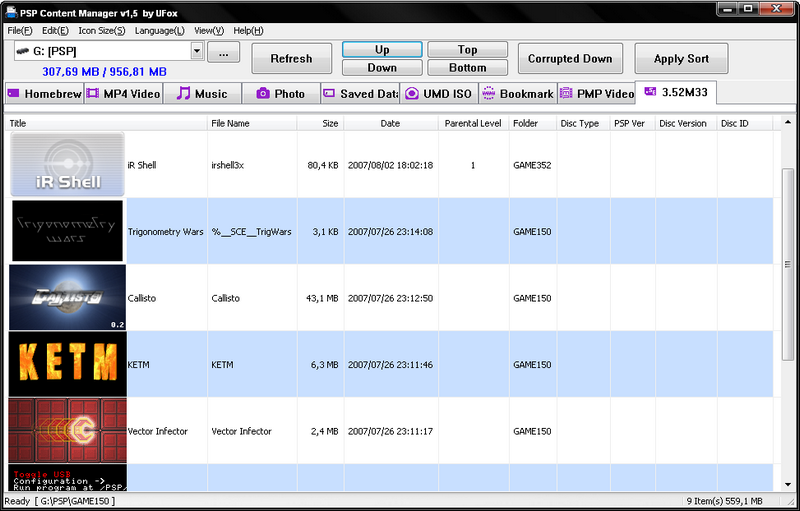Viewport: 800px width, 511px height.
Task: Click the '9 Item(s) 559,1 MB' status text
Action: 724,501
